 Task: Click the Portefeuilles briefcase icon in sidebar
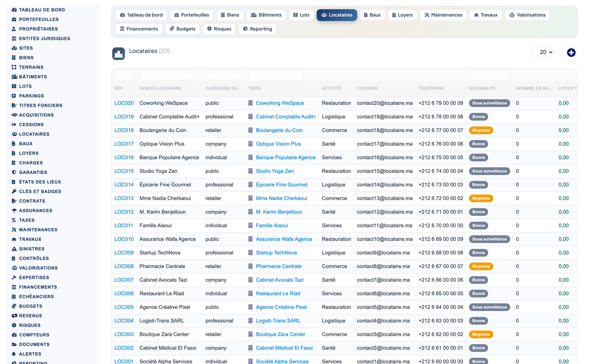14,20
